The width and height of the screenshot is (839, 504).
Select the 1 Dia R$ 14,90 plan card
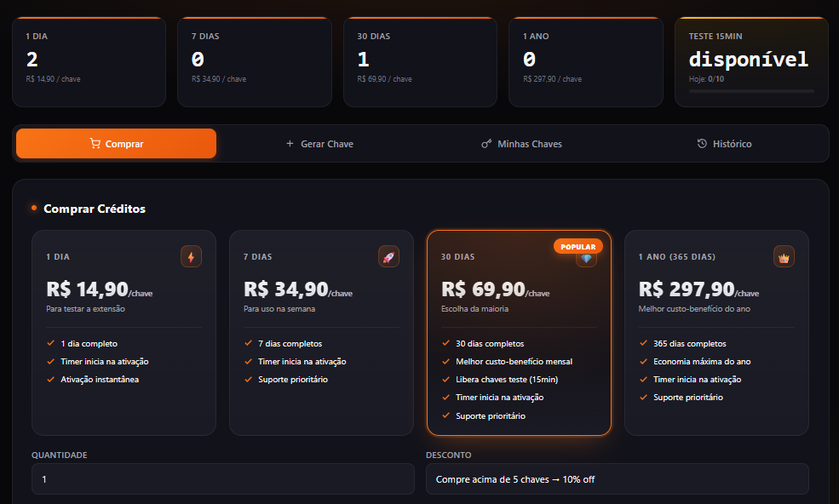[x=124, y=333]
